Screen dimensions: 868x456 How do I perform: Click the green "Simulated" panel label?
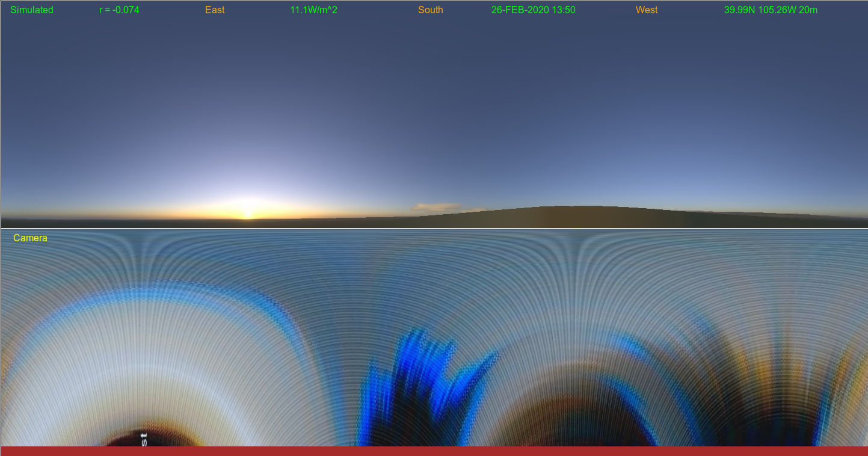(x=32, y=10)
